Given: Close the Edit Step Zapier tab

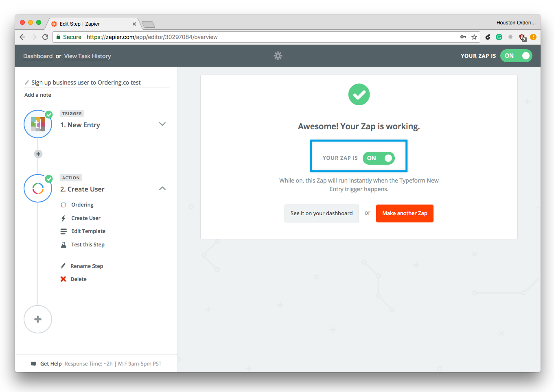Looking at the screenshot, I should (x=134, y=24).
